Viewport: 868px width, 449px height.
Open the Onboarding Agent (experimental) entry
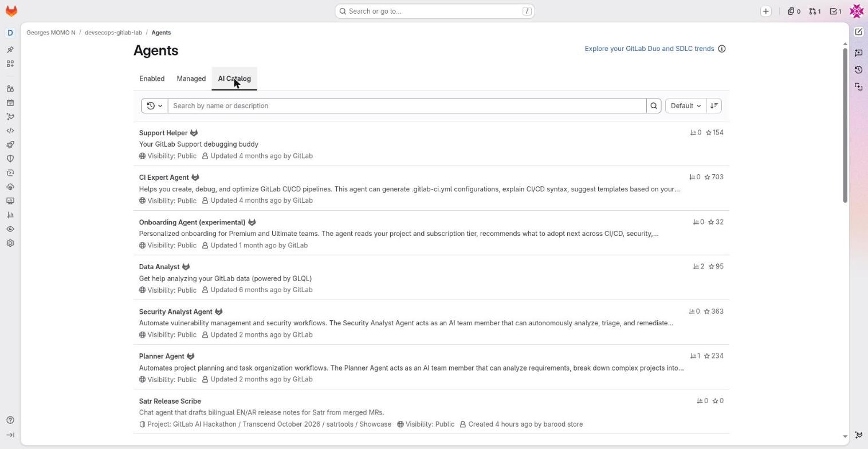[x=192, y=222]
